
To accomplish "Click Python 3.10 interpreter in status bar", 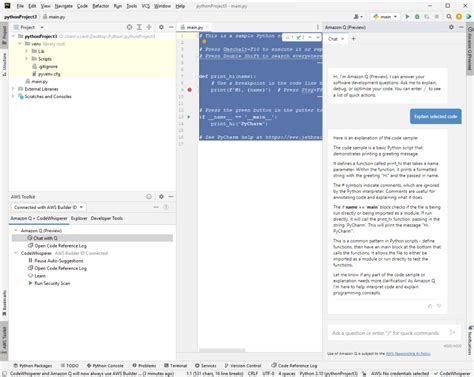I will 328,374.
